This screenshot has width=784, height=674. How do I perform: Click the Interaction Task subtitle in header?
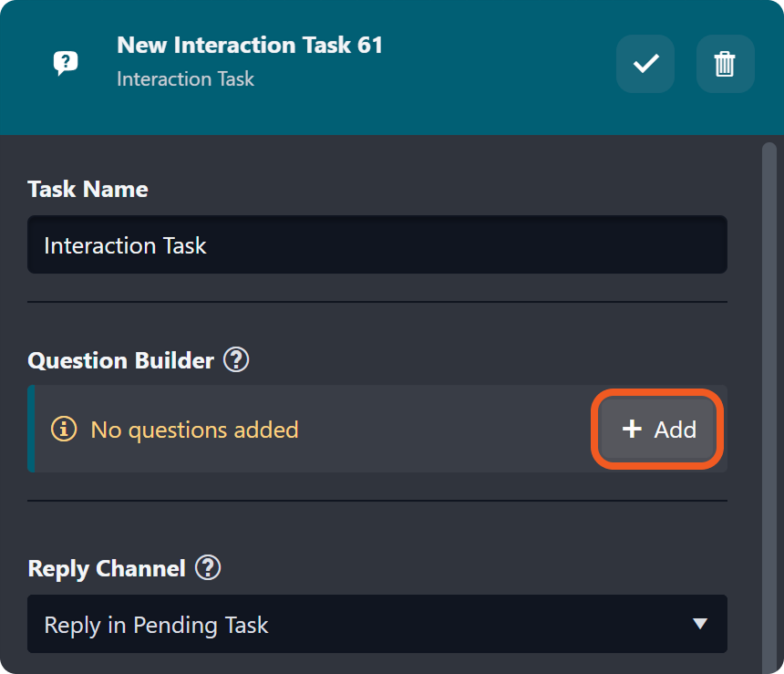coord(185,79)
